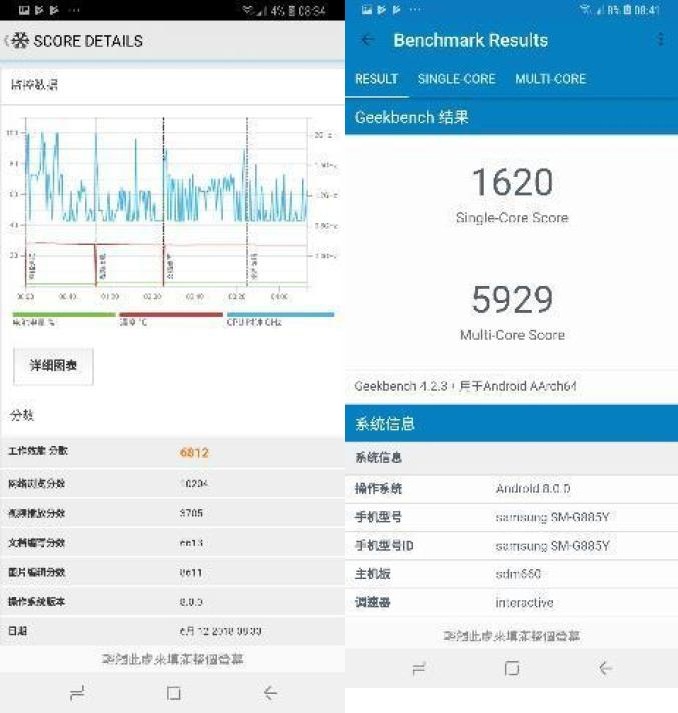Switch to the MULTI-CORE tab
This screenshot has width=678, height=713.
551,79
